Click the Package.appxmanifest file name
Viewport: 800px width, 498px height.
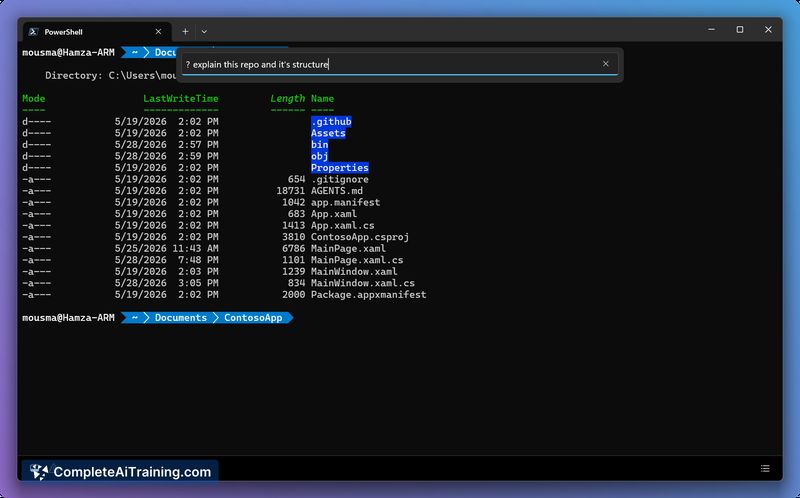click(x=368, y=294)
